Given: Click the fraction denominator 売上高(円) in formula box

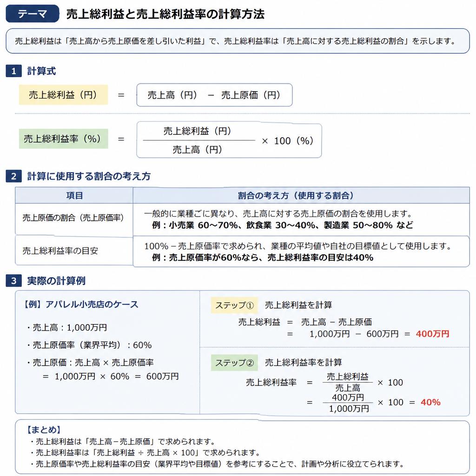Looking at the screenshot, I should click(x=198, y=149).
